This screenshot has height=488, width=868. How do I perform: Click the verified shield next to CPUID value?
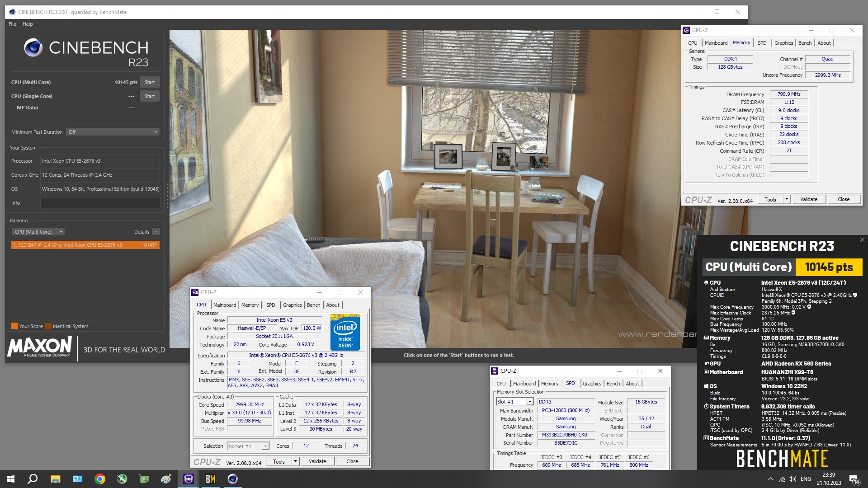pyautogui.click(x=855, y=295)
